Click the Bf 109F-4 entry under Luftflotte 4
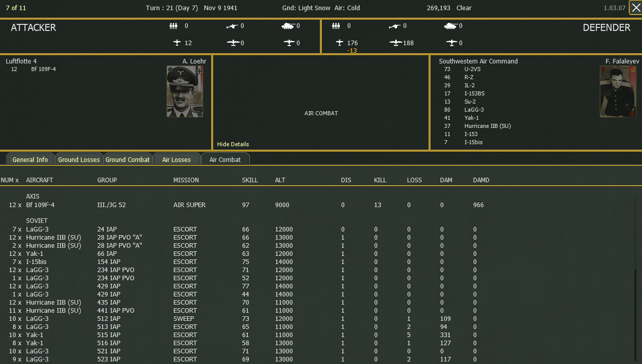 43,69
